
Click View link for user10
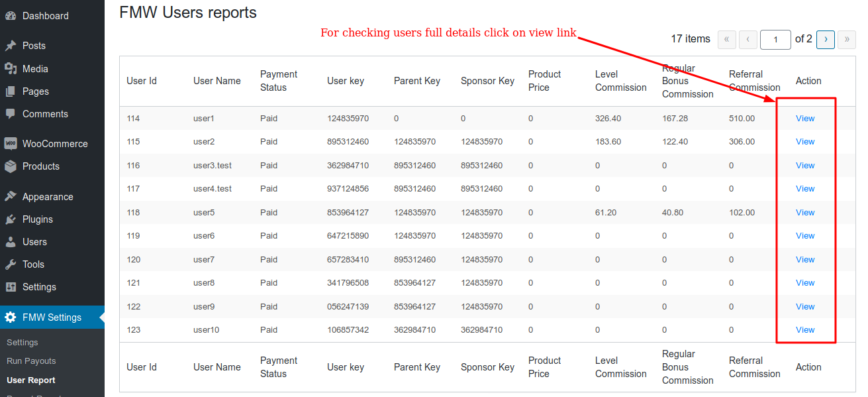pos(805,330)
